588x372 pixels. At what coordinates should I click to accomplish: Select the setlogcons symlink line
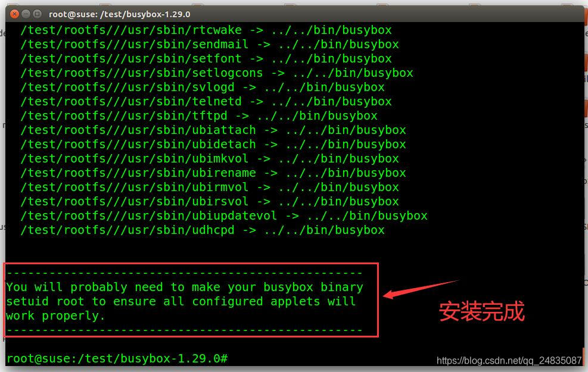217,73
